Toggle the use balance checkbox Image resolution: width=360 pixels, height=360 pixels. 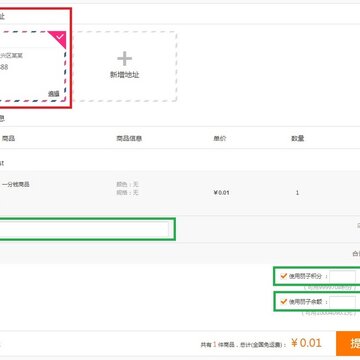284,302
